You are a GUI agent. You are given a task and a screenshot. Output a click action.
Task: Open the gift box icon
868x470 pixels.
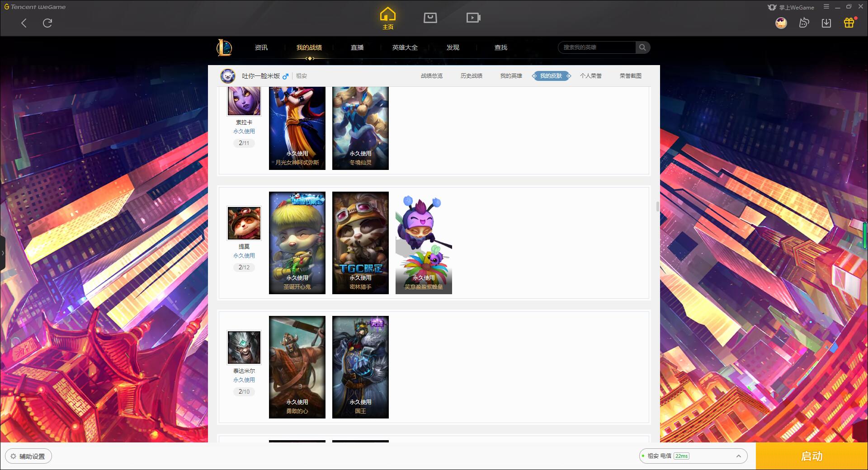pyautogui.click(x=849, y=23)
